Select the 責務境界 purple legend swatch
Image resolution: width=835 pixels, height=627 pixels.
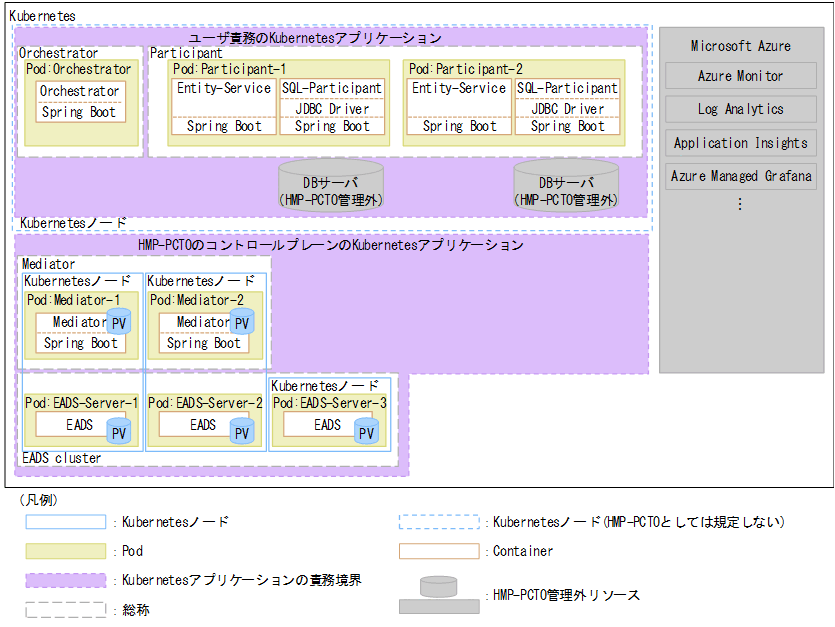pos(65,580)
